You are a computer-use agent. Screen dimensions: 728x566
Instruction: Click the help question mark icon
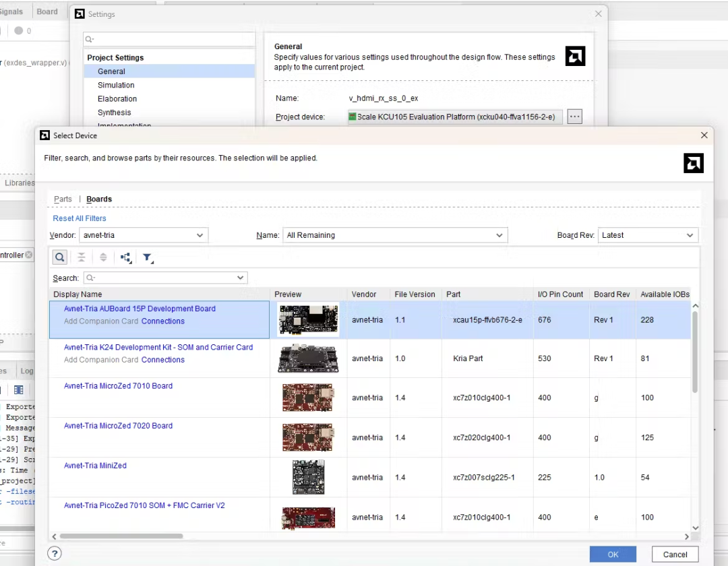[x=55, y=554]
